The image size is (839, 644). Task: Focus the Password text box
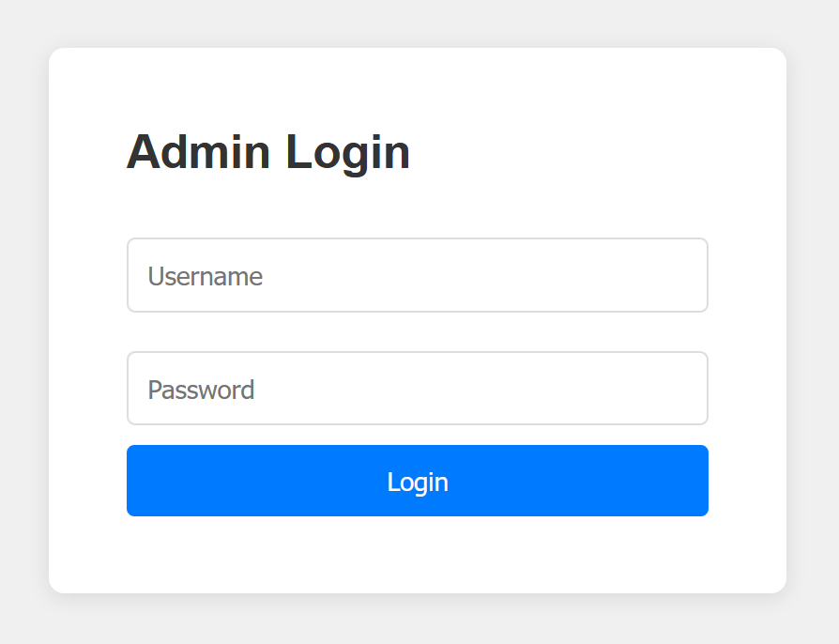(417, 389)
